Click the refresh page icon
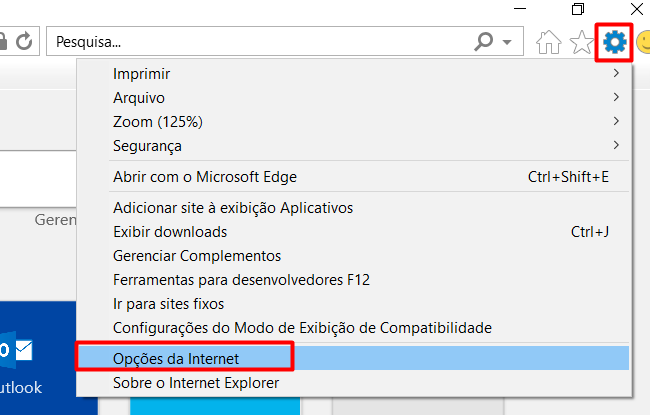The height and width of the screenshot is (415, 650). (x=24, y=42)
